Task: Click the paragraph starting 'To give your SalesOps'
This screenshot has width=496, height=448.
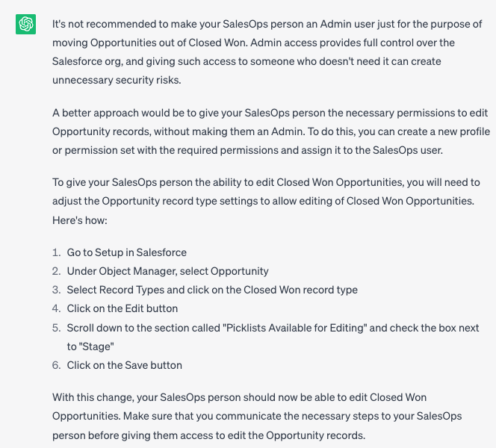Action: pyautogui.click(x=266, y=201)
